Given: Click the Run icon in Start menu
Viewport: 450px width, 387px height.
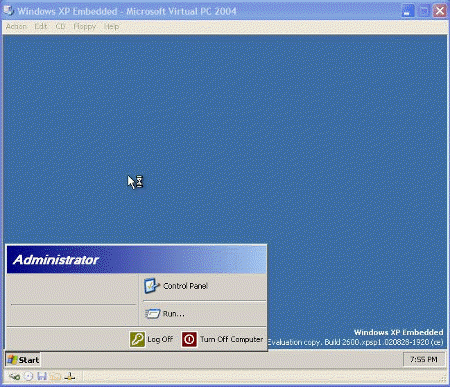Looking at the screenshot, I should [x=153, y=314].
